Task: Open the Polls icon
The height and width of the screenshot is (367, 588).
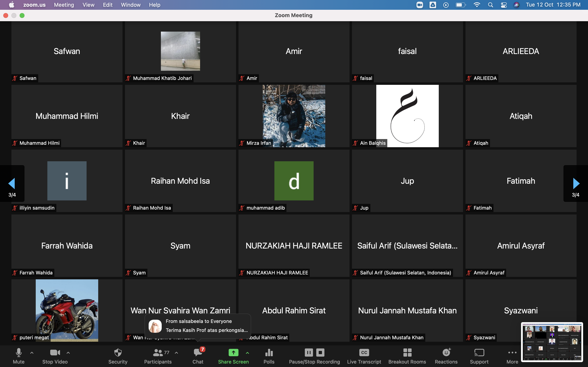Action: coord(269,353)
